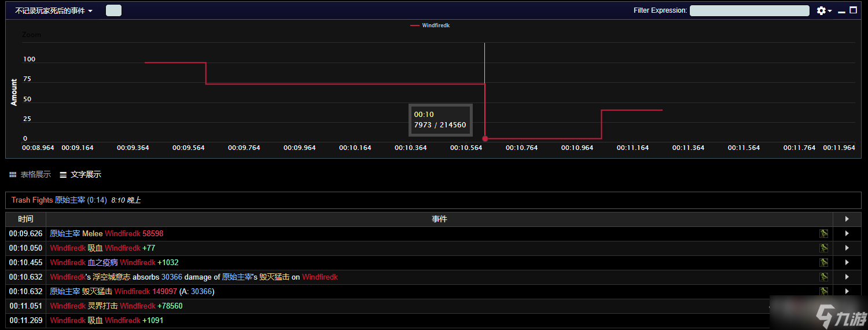Open the ability icon in the 149097 damage row
This screenshot has width=868, height=330.
pyautogui.click(x=823, y=291)
